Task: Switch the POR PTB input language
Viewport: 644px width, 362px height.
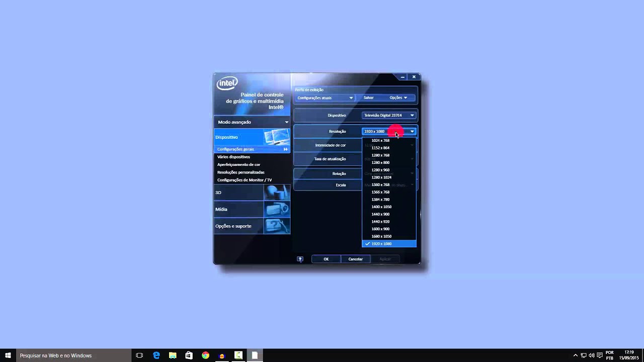Action: pyautogui.click(x=610, y=355)
